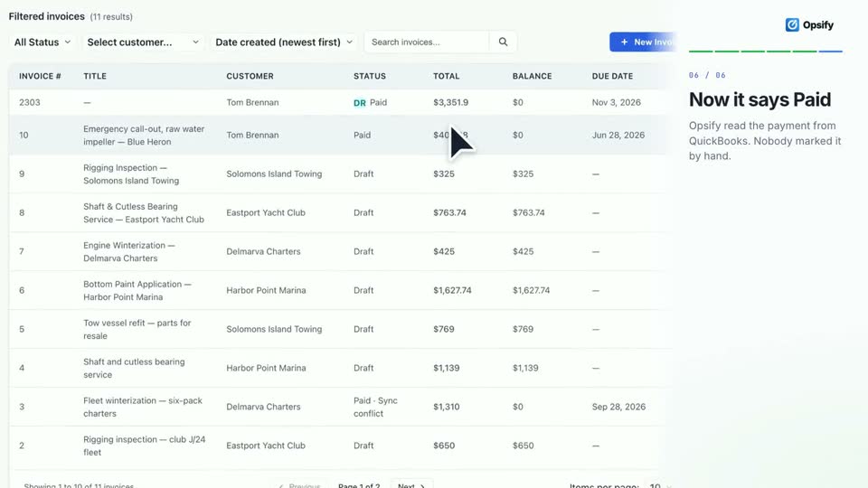Open Emergency call-out raw water impeller invoice
Viewport: 868px width, 488px height.
[144, 135]
